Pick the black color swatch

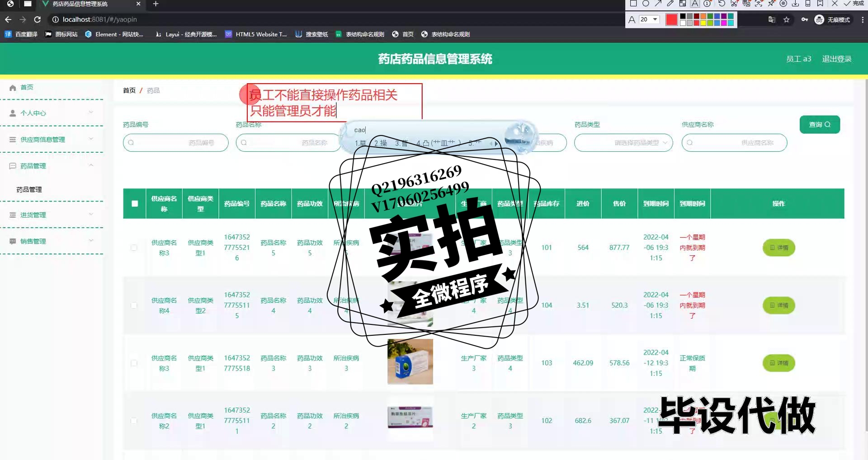pos(683,16)
